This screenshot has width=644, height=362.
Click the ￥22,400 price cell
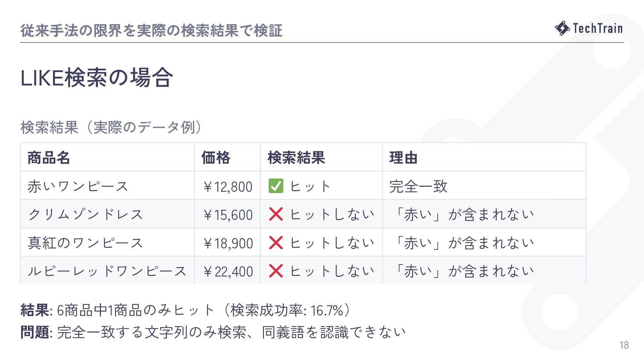[x=227, y=270]
